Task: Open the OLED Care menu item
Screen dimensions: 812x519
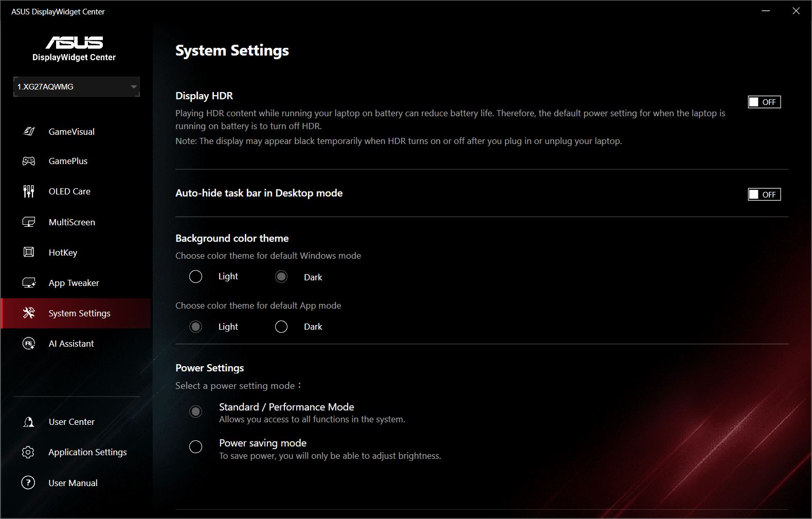Action: [69, 191]
